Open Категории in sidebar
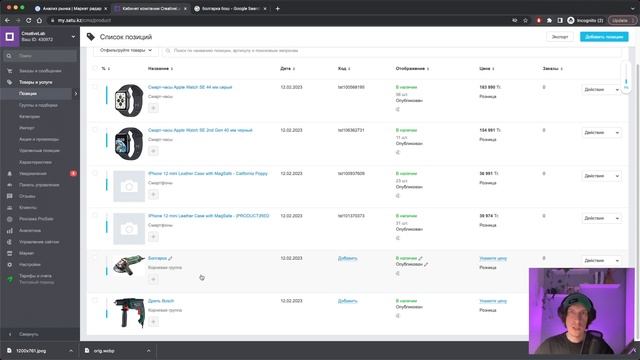Image resolution: width=640 pixels, height=360 pixels. (29, 117)
